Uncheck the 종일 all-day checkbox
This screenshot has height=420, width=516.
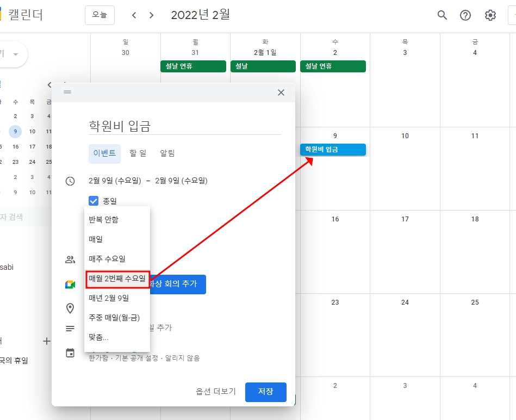[x=93, y=200]
